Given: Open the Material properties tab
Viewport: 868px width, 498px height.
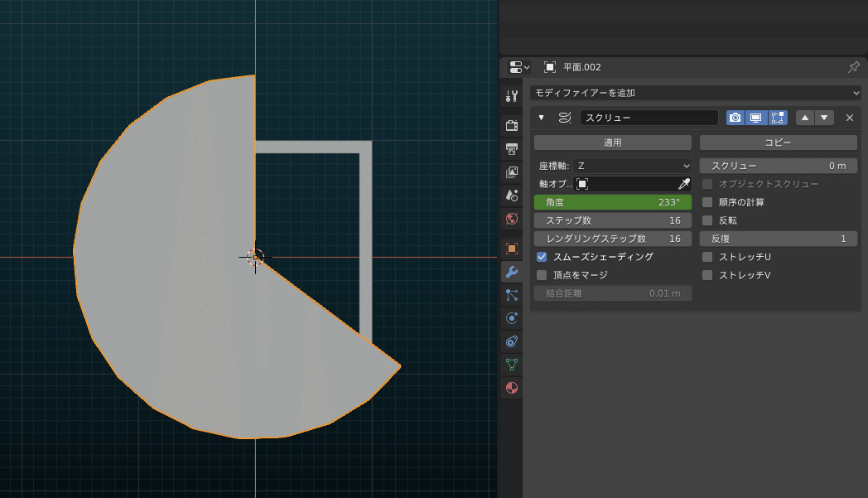Looking at the screenshot, I should [x=511, y=387].
